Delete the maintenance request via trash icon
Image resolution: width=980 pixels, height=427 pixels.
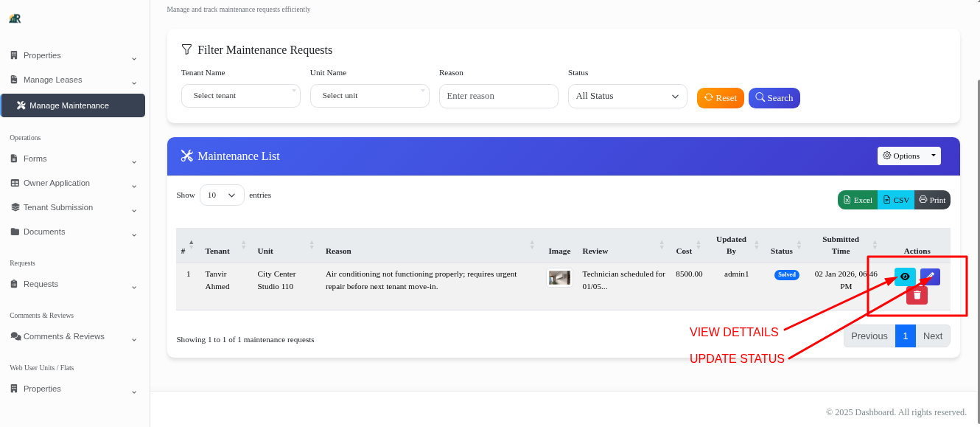click(x=917, y=294)
